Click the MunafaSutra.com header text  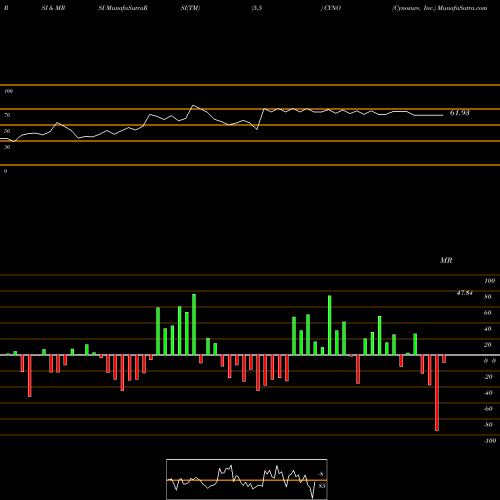(x=462, y=8)
